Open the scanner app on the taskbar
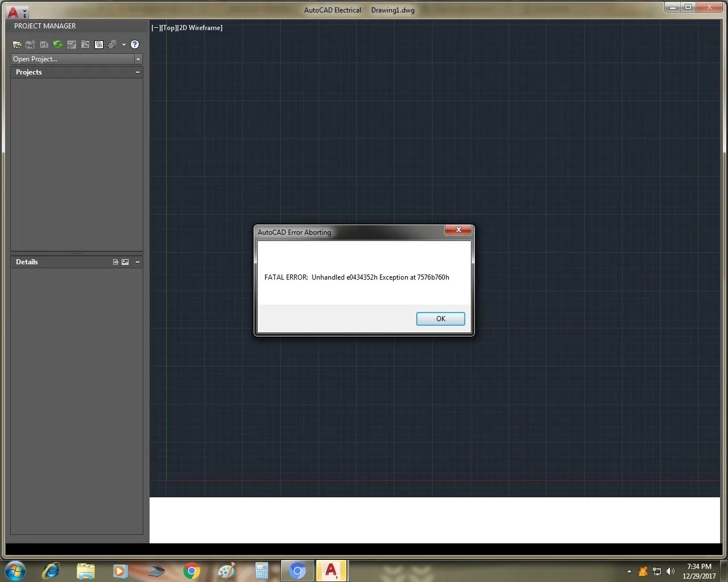 point(156,571)
